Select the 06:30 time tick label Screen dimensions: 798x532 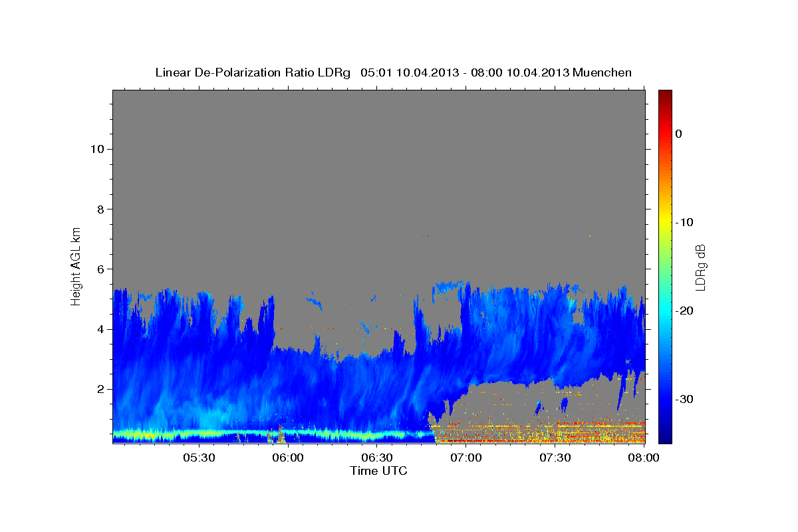click(x=376, y=458)
